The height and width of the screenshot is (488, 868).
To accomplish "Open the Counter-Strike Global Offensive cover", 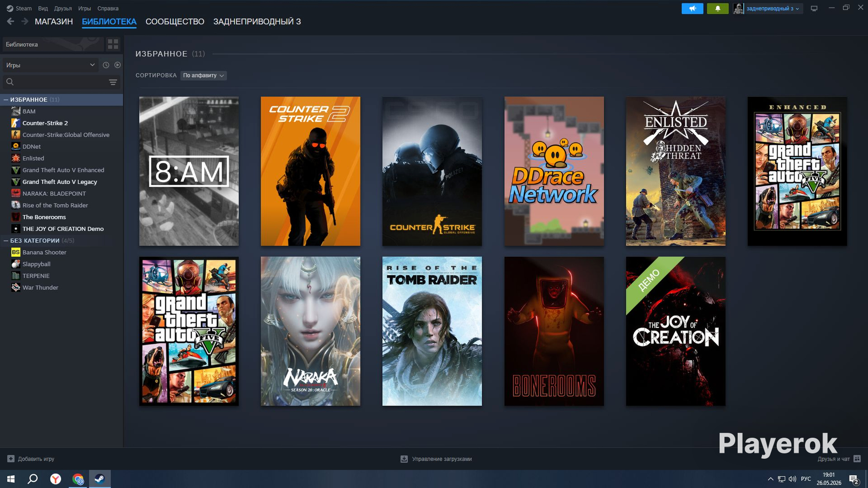I will [432, 171].
